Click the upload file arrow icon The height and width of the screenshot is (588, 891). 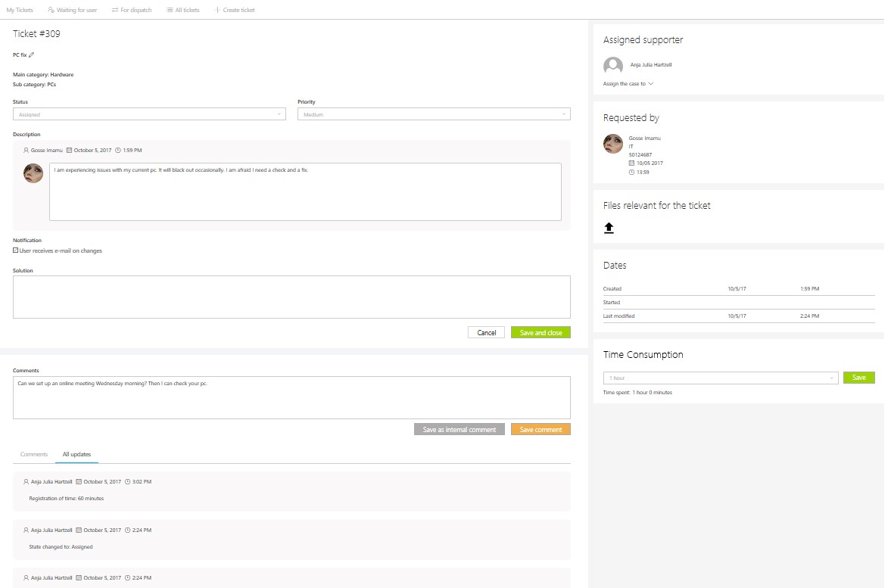609,228
